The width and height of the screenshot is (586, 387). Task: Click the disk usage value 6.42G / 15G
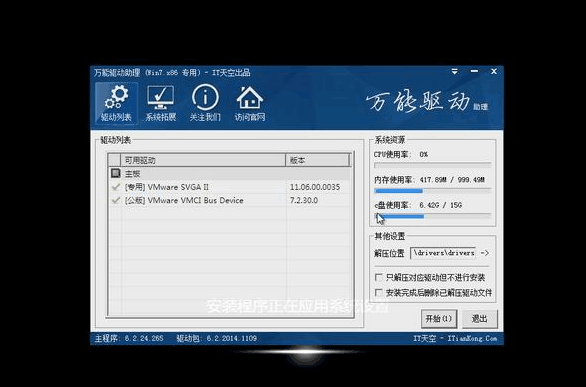440,205
